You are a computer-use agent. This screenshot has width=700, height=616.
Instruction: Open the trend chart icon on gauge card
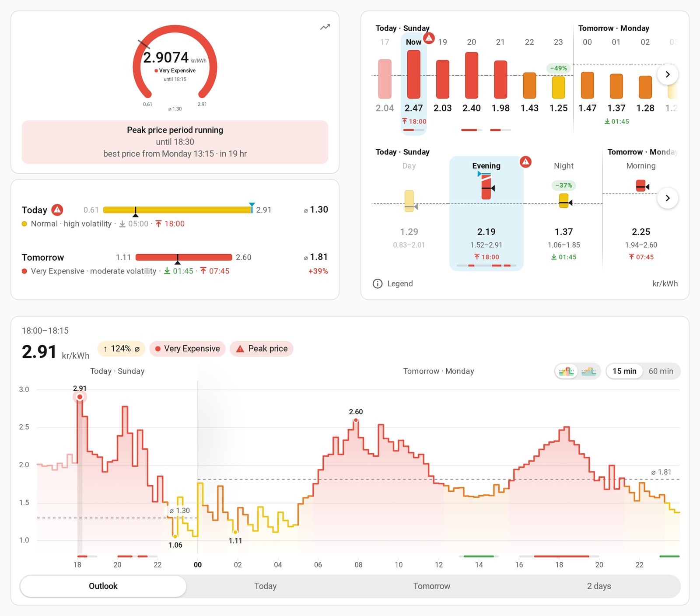(325, 27)
